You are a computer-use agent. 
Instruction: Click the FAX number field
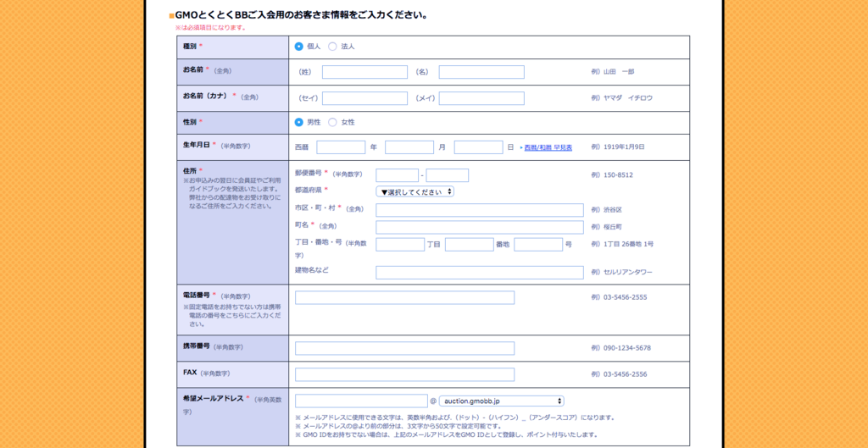click(404, 374)
